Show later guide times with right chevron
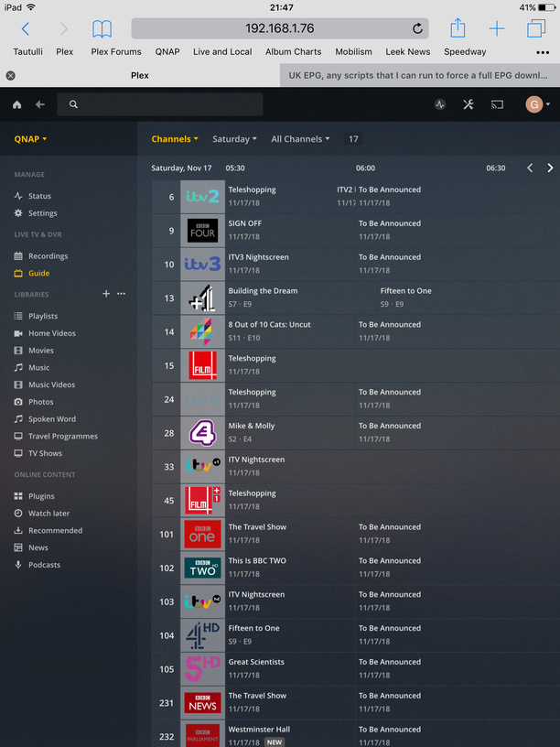560x747 pixels. 550,168
